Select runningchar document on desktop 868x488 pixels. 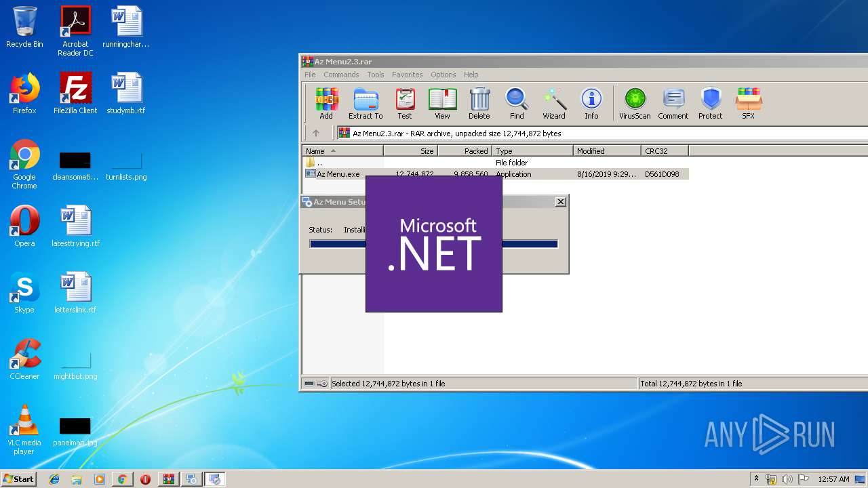(126, 27)
